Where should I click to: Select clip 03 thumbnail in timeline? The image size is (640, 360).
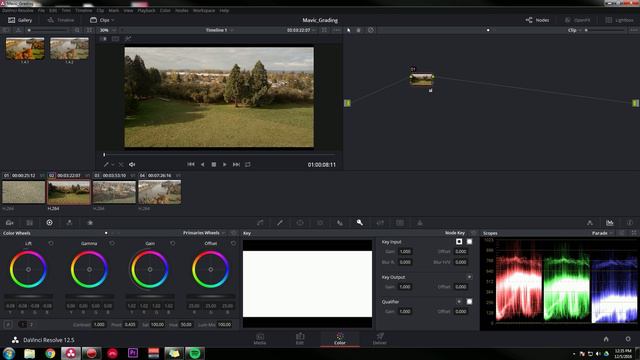click(x=114, y=192)
